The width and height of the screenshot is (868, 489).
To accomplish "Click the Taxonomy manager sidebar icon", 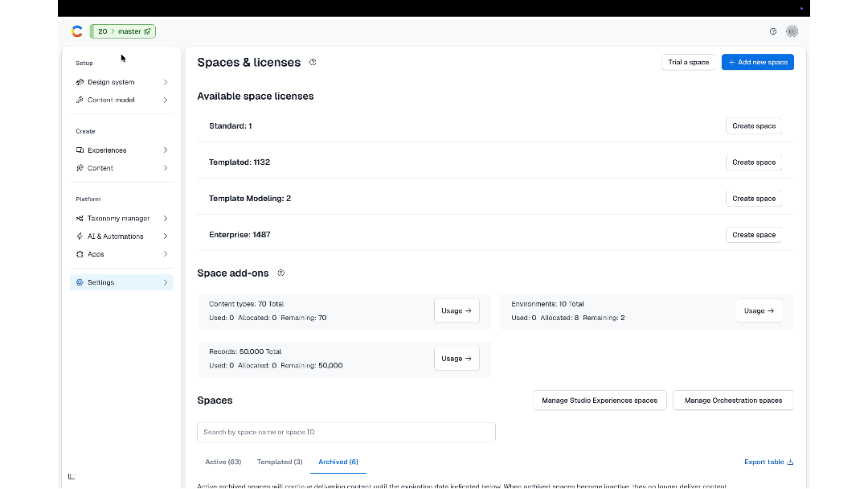I will point(80,218).
